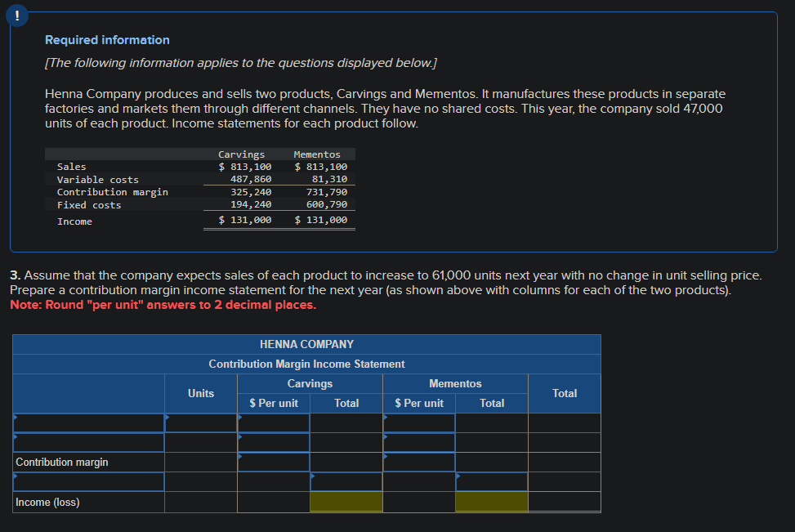
Task: Click Carvings sales value '$ 813,100'
Action: [245, 167]
